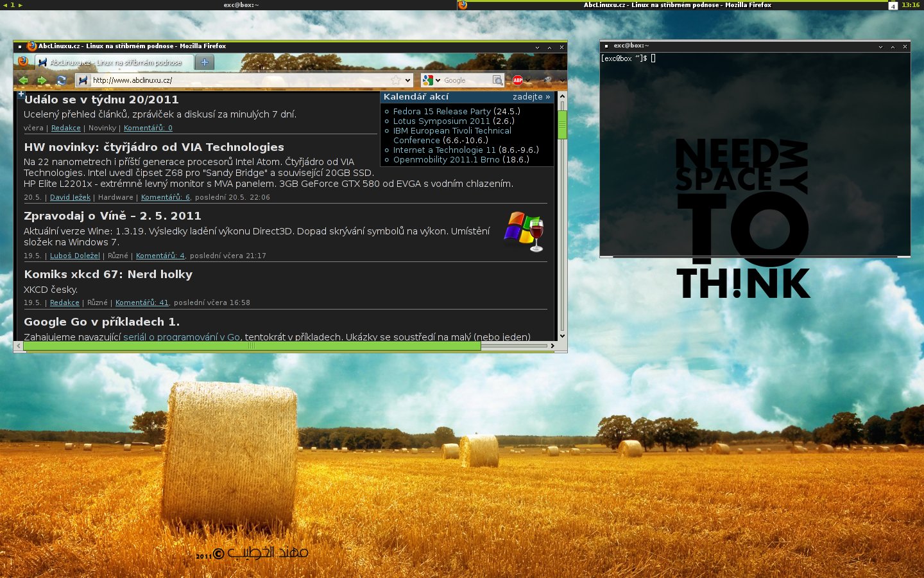Click the Wine glass logo image
This screenshot has height=578, width=924.
[x=524, y=231]
